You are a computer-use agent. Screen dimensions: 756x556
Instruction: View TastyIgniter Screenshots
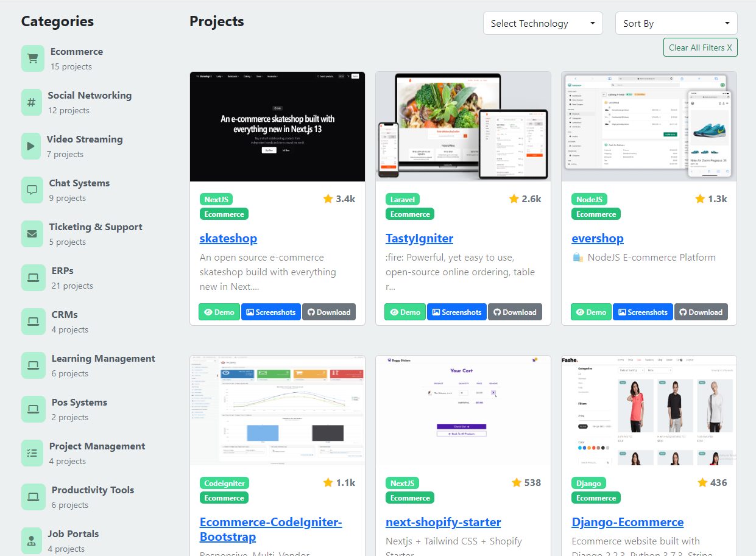[457, 312]
